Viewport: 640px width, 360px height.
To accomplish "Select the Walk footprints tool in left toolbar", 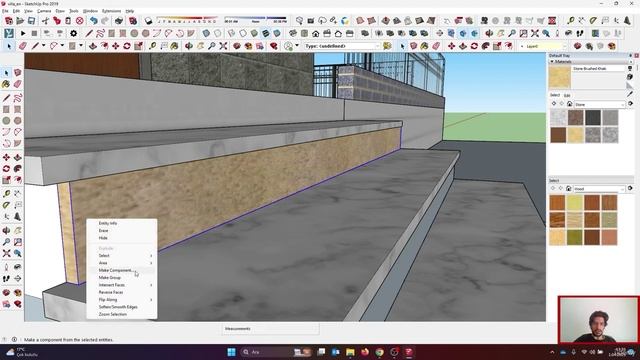I will [x=6, y=279].
